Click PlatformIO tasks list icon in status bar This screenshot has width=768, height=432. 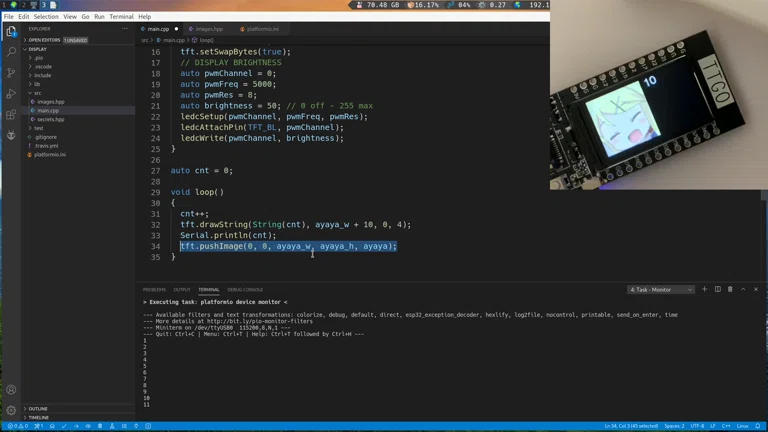(124, 426)
